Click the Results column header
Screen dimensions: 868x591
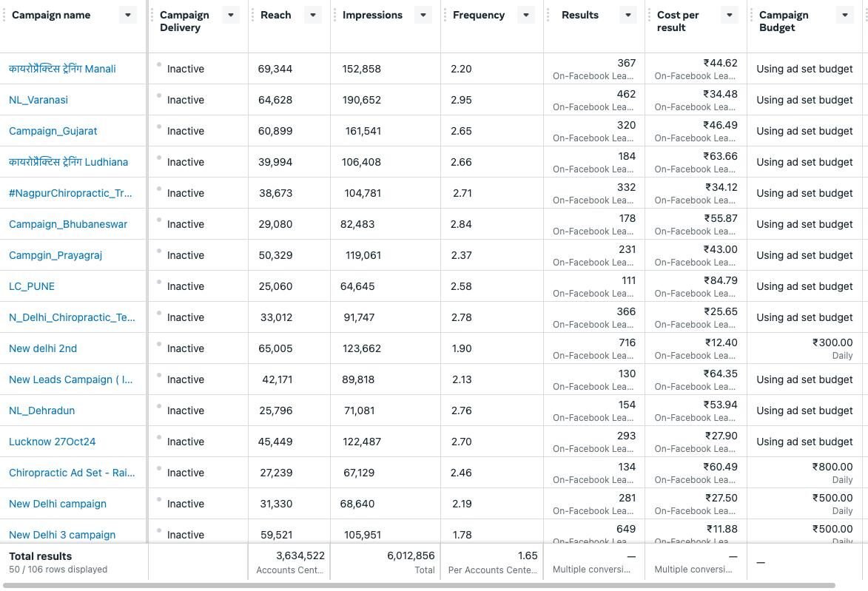coord(579,15)
